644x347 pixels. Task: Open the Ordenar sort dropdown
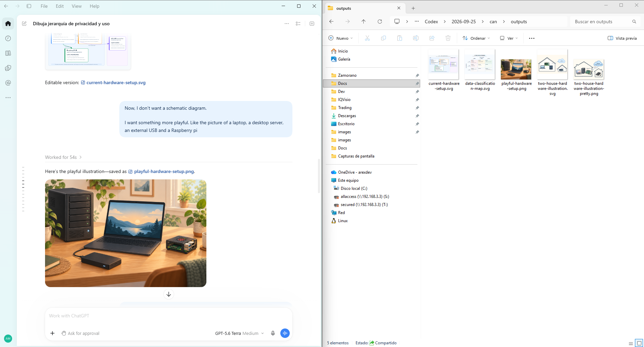[476, 38]
